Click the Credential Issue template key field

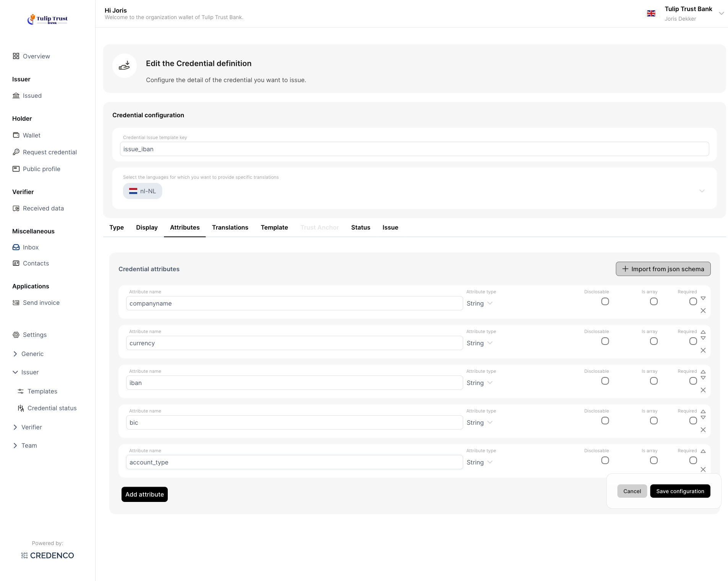click(414, 149)
